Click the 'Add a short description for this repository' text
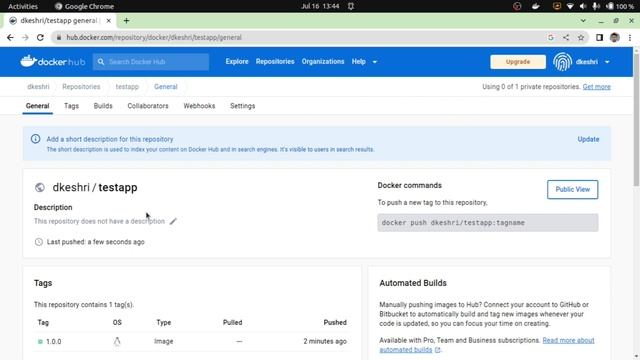The height and width of the screenshot is (360, 640). [x=110, y=139]
